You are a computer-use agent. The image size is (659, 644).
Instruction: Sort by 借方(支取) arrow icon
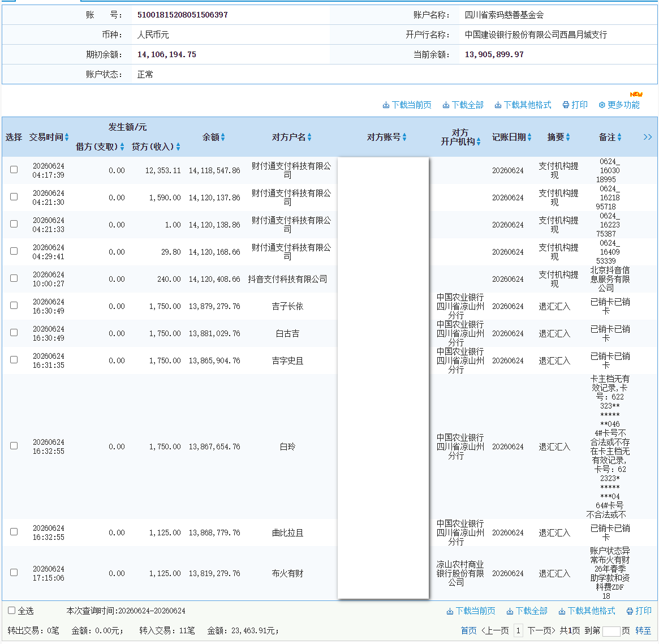[x=122, y=147]
